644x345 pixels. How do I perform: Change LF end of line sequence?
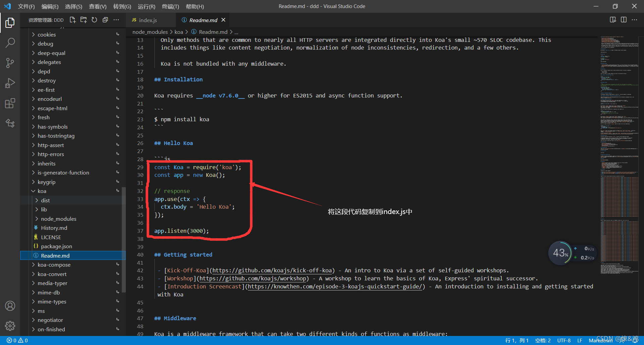[x=580, y=340]
